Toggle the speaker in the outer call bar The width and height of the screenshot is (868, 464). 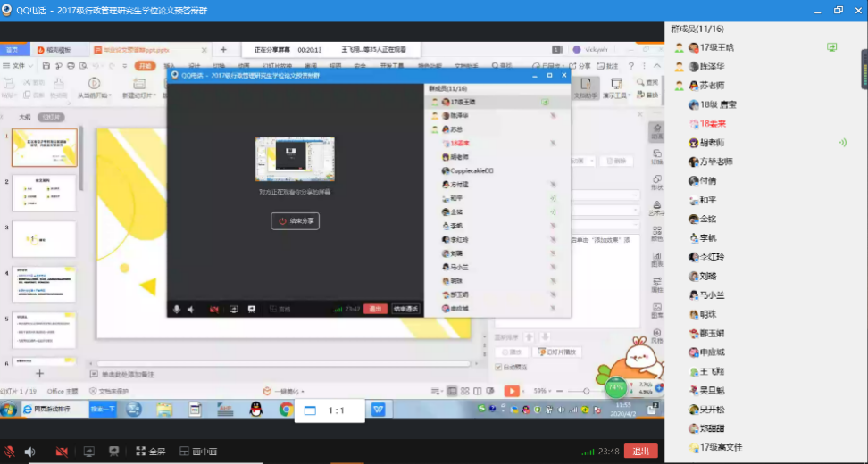(x=29, y=452)
